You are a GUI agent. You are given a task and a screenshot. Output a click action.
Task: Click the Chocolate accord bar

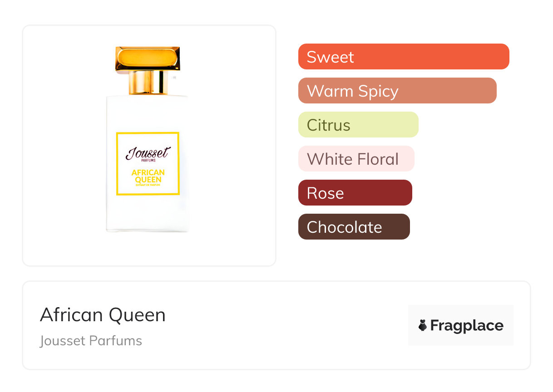[354, 227]
